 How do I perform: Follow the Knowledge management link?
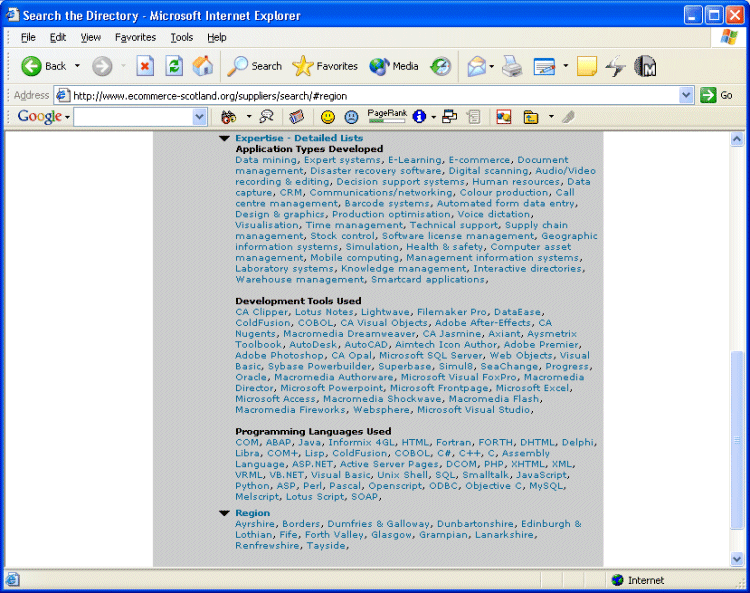[403, 268]
